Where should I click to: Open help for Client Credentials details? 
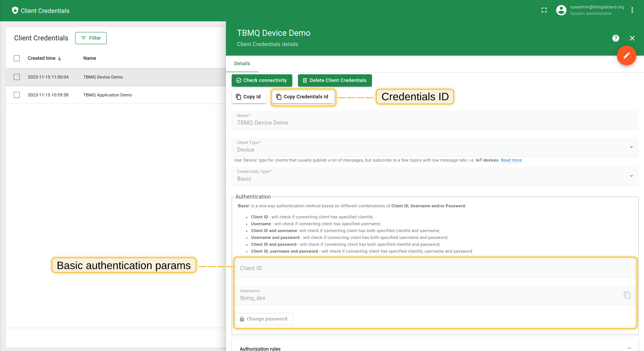tap(616, 38)
